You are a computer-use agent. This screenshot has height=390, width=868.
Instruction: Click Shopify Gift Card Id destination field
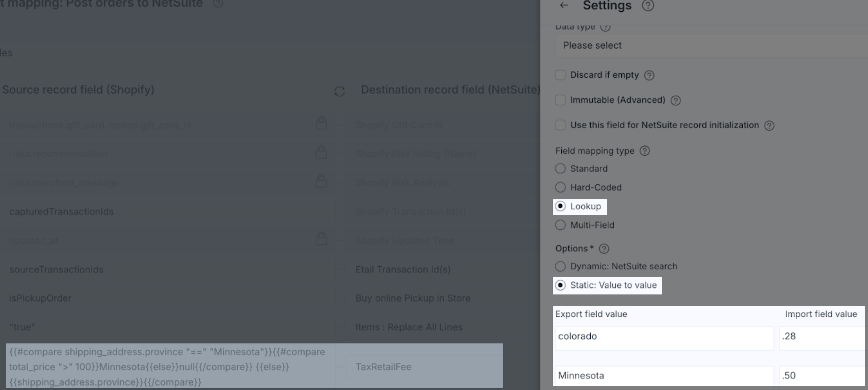pyautogui.click(x=443, y=125)
